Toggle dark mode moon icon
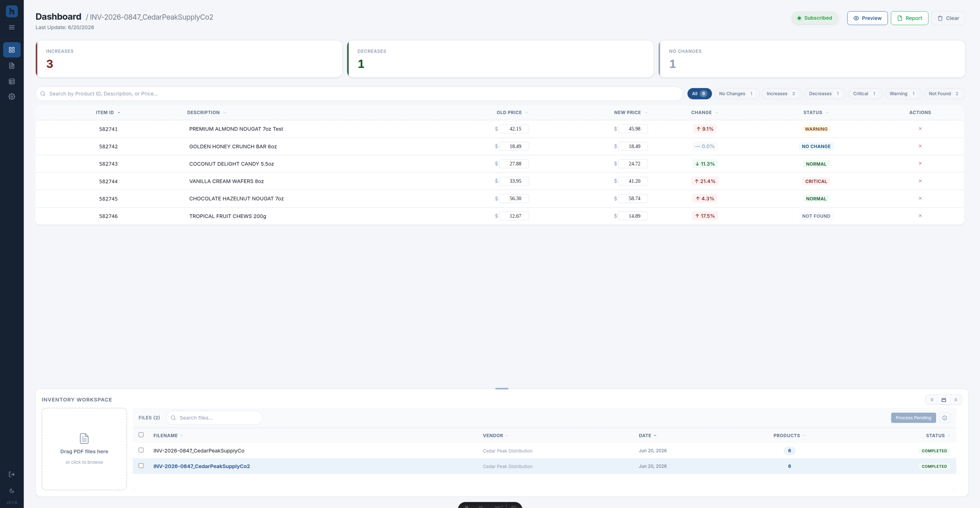This screenshot has height=508, width=980. tap(12, 490)
